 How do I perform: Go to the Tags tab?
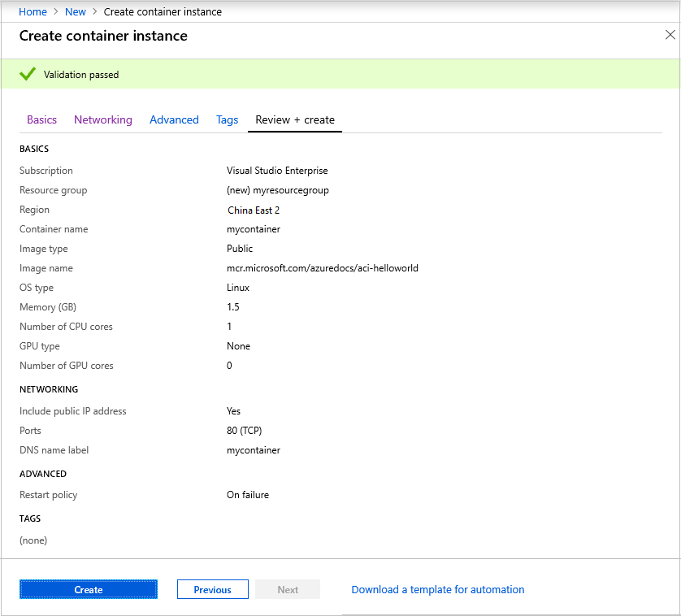click(228, 119)
